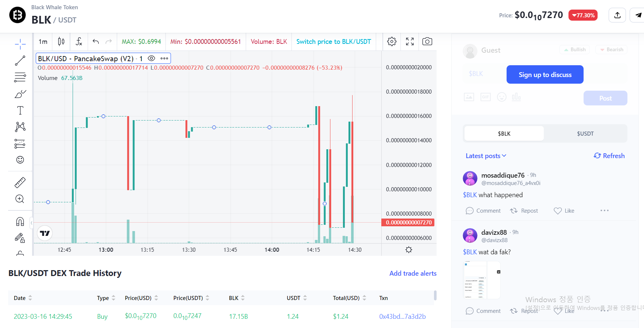Take a chart snapshot with camera icon
Image resolution: width=644 pixels, height=328 pixels.
[x=427, y=42]
